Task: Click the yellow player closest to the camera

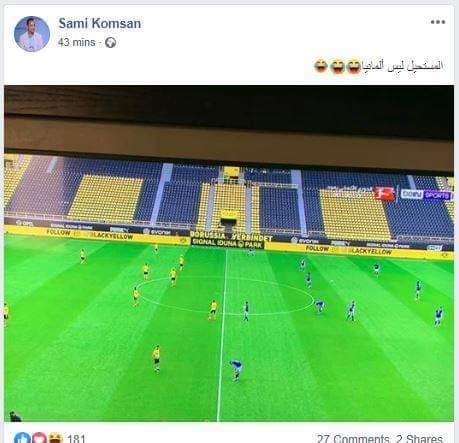Action: coord(156,359)
